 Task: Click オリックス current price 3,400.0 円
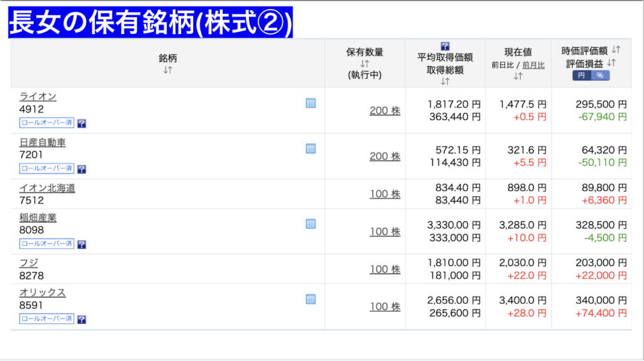pos(523,300)
